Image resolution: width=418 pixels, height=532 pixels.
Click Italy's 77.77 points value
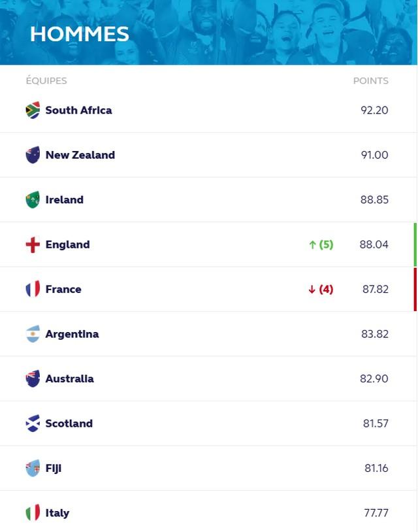point(376,513)
